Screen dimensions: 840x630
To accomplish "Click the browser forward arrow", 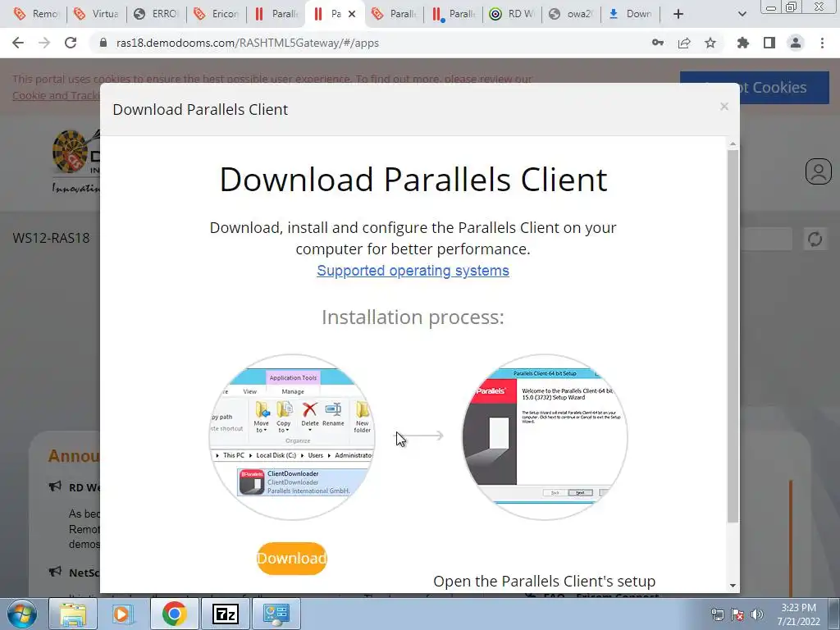I will [44, 43].
